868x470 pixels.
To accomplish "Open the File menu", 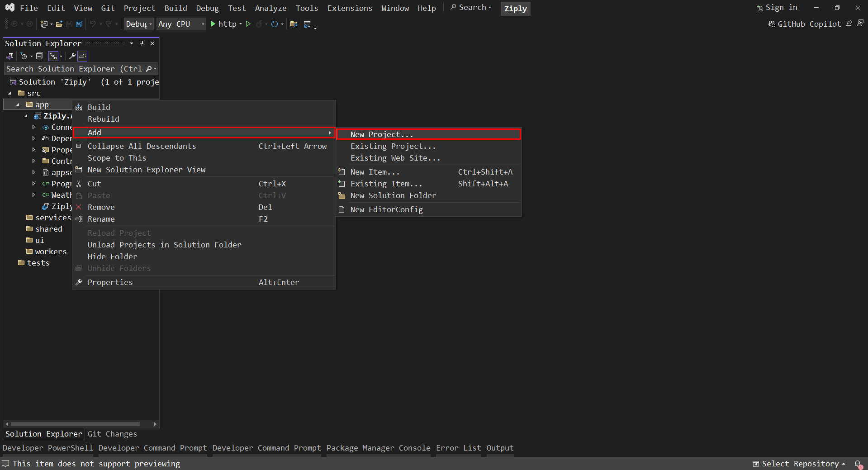I will click(29, 8).
